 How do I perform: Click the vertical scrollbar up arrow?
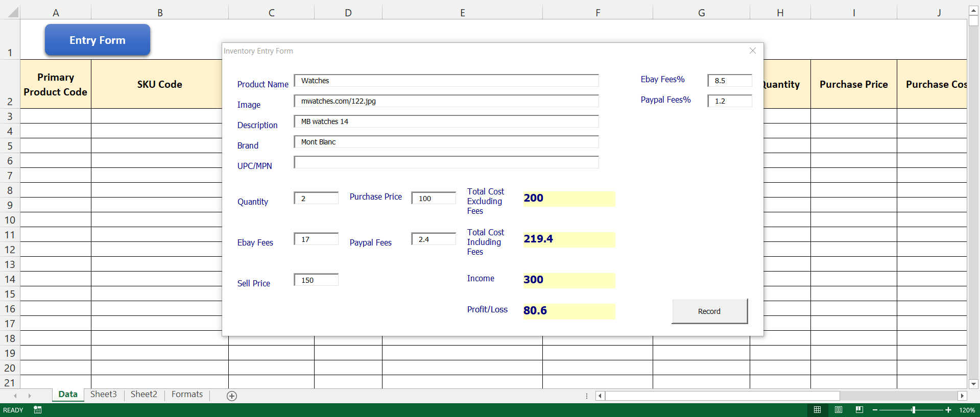[973, 10]
